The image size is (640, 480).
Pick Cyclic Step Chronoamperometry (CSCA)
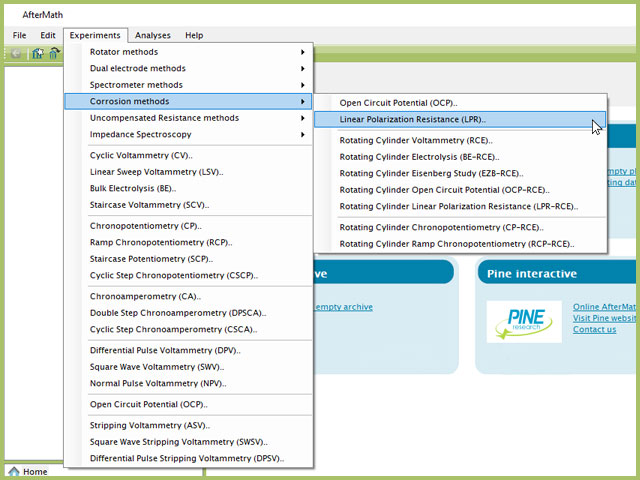point(188,329)
